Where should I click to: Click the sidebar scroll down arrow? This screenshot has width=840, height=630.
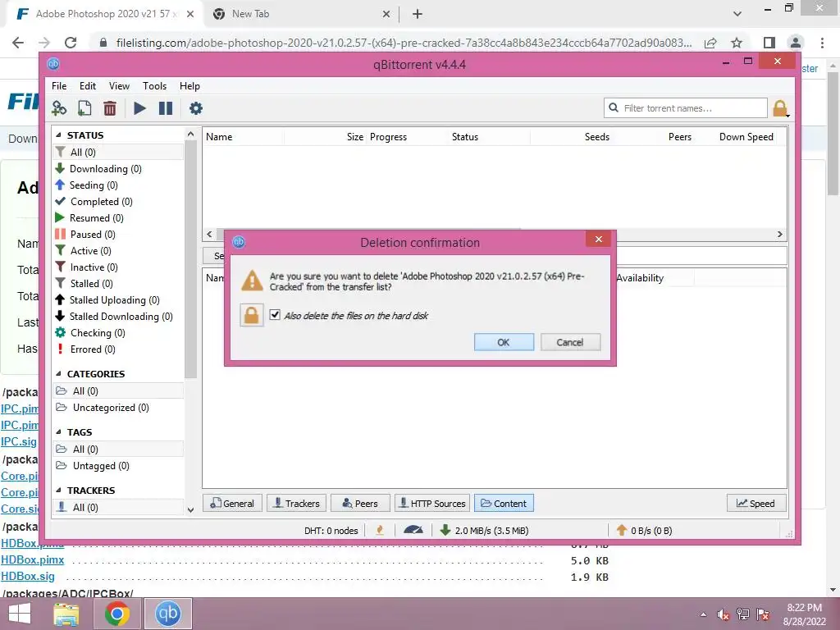(x=190, y=509)
